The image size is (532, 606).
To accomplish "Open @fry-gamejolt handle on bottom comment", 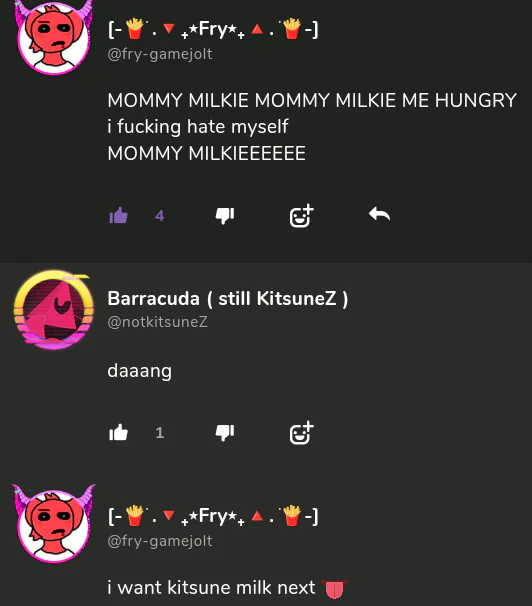I will pos(160,541).
